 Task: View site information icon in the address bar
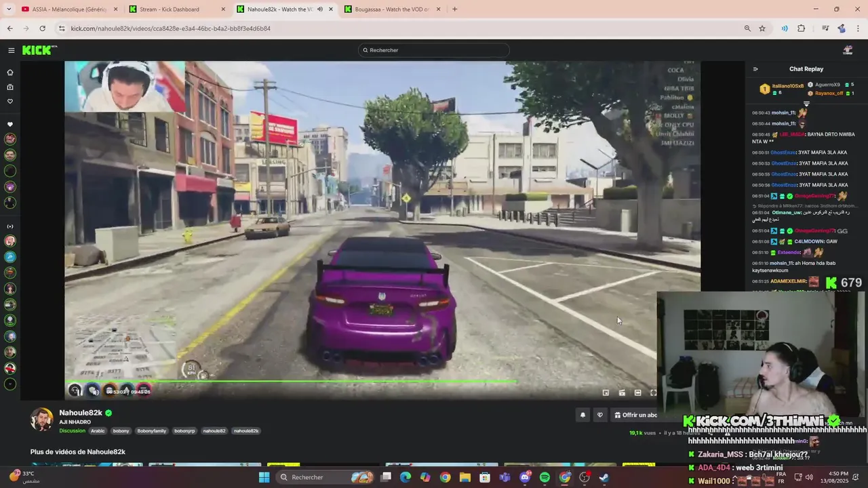click(62, 28)
